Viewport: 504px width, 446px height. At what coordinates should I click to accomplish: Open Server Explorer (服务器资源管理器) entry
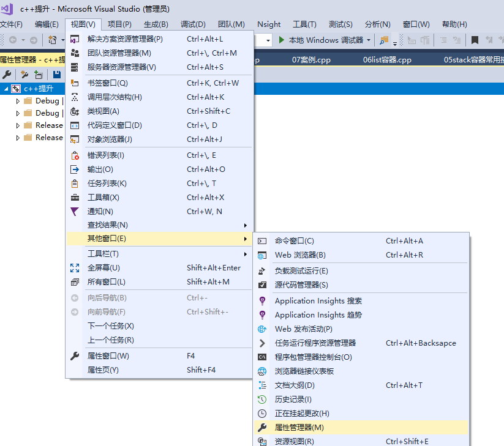pyautogui.click(x=159, y=67)
